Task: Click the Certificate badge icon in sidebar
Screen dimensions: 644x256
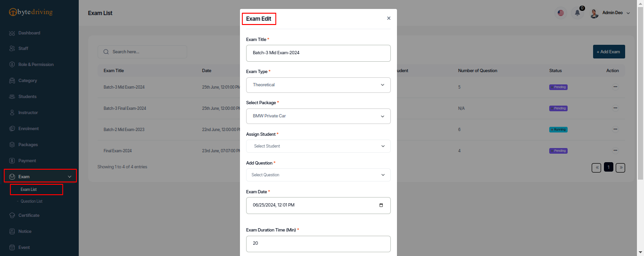Action: tap(12, 215)
